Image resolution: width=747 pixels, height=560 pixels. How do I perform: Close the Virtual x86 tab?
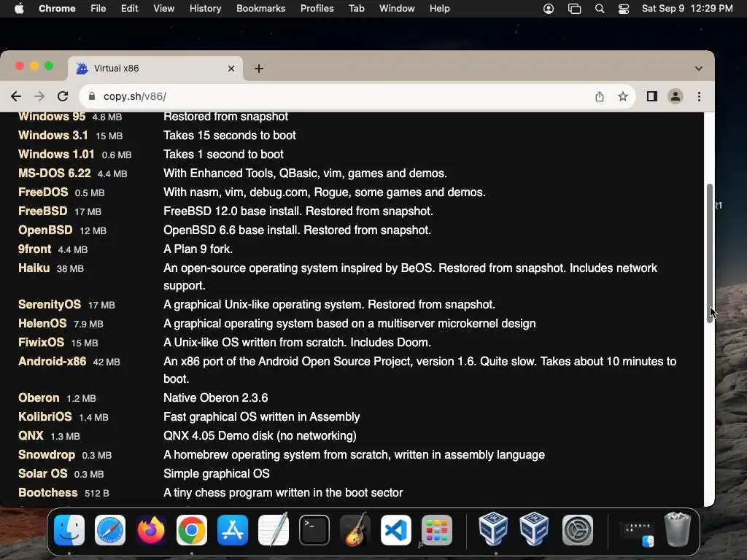(x=231, y=69)
